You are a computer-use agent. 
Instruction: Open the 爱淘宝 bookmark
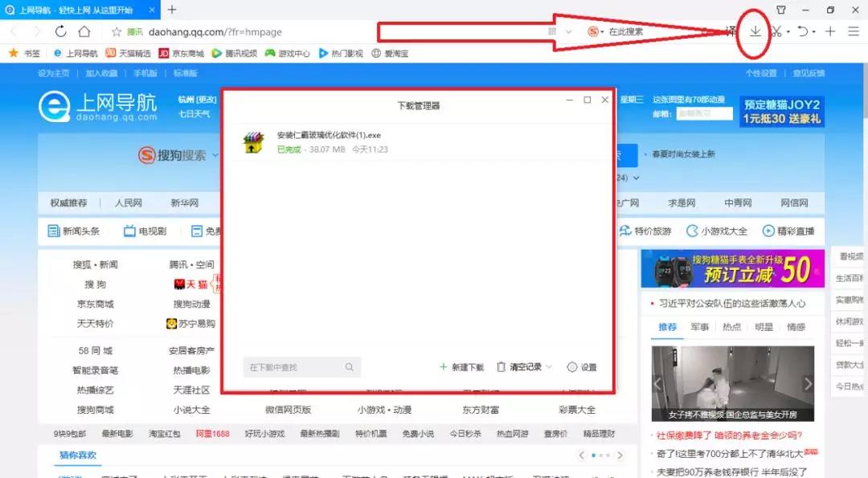tap(390, 54)
